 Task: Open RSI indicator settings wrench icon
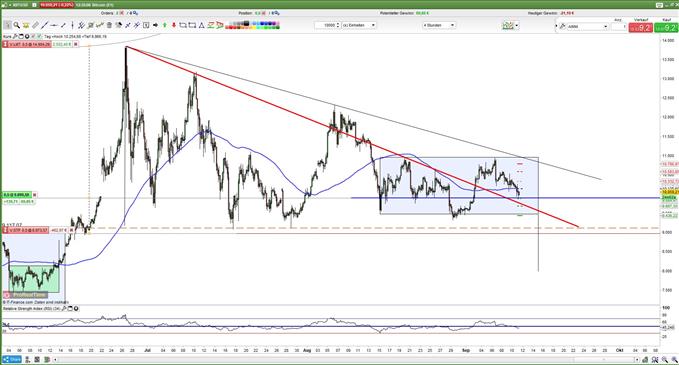click(64, 309)
